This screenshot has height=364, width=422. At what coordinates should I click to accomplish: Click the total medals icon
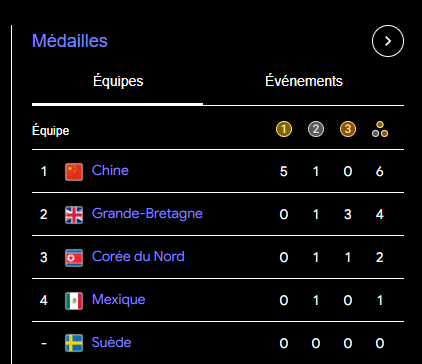coord(380,129)
